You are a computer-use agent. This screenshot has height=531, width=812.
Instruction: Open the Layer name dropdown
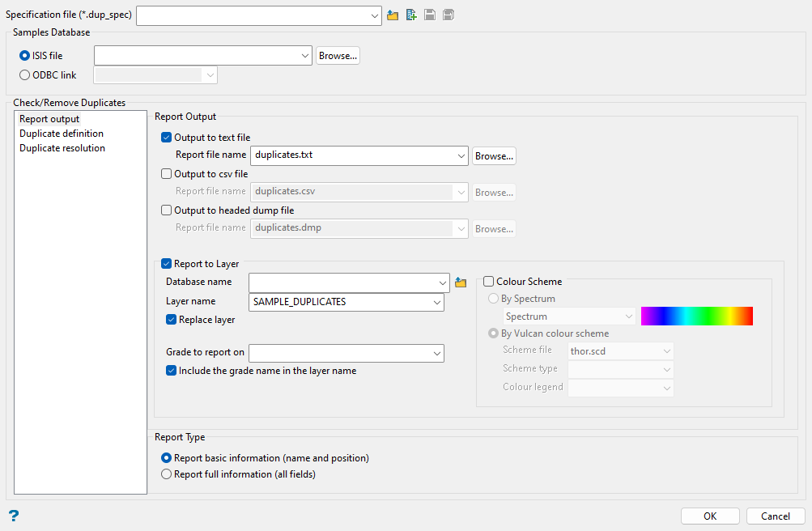tap(437, 302)
